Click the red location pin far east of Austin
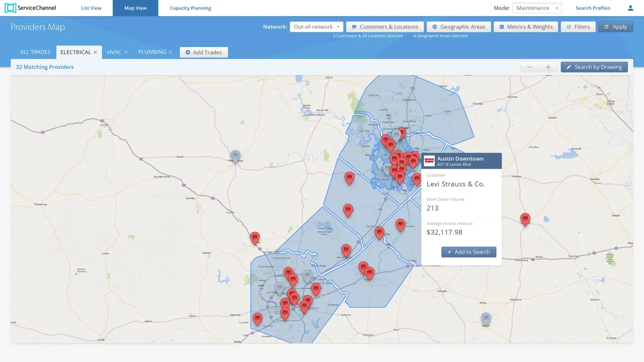This screenshot has height=362, width=644. 525,219
